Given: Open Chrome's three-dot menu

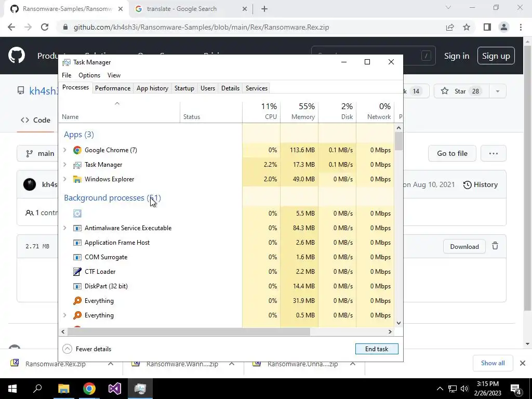Looking at the screenshot, I should click(521, 27).
